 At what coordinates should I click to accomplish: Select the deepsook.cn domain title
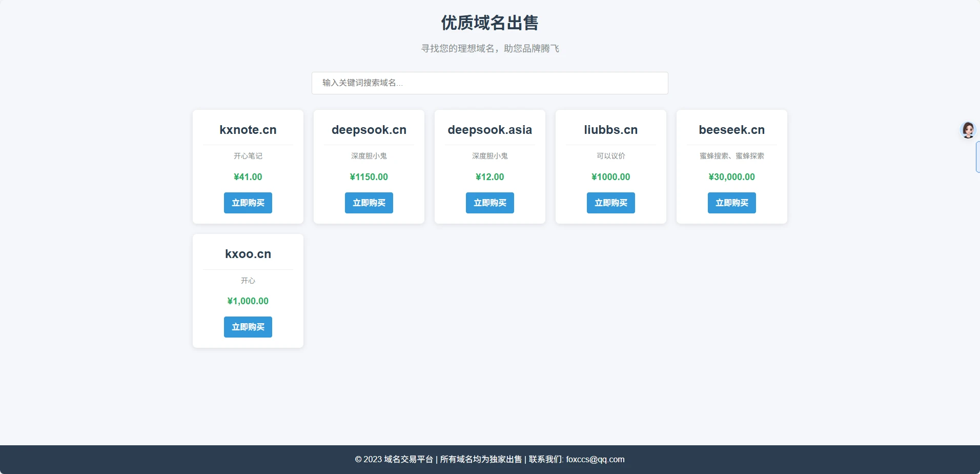coord(369,130)
